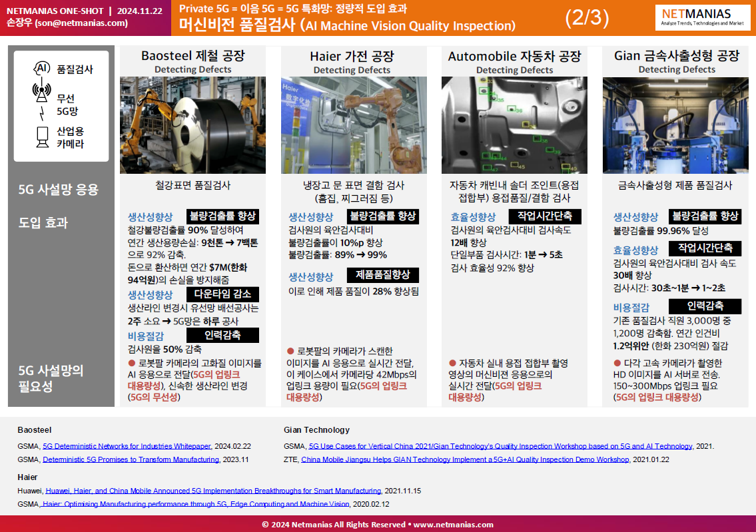The image size is (756, 532).
Task: Click the 산업용 카메라 label
Action: [x=71, y=137]
